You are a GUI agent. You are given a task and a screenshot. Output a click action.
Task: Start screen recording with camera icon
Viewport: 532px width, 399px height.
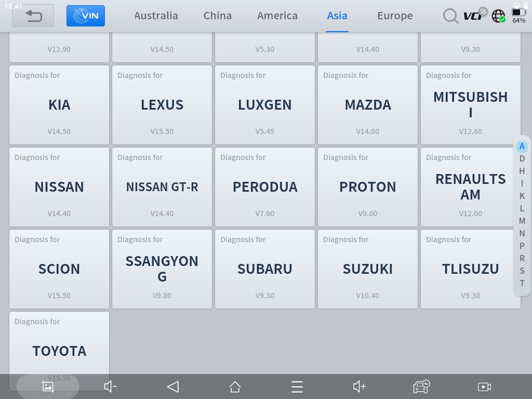point(484,387)
